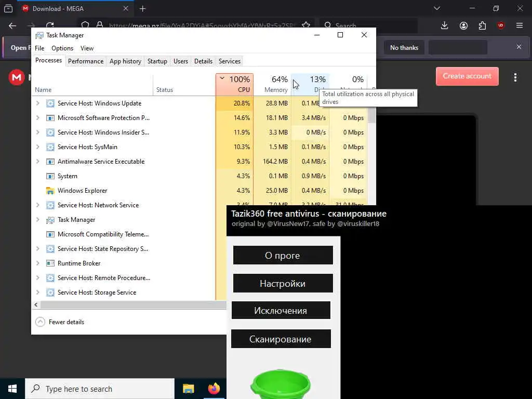Open Task Manager Options menu

62,48
